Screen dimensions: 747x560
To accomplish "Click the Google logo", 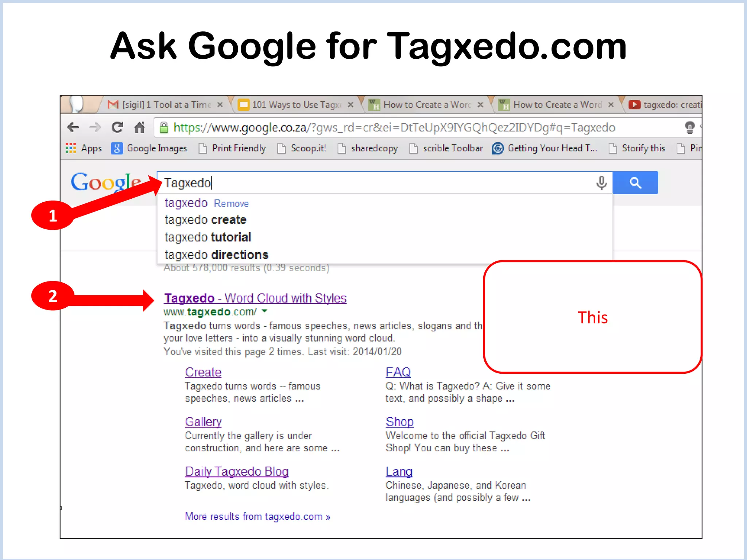I will click(106, 183).
